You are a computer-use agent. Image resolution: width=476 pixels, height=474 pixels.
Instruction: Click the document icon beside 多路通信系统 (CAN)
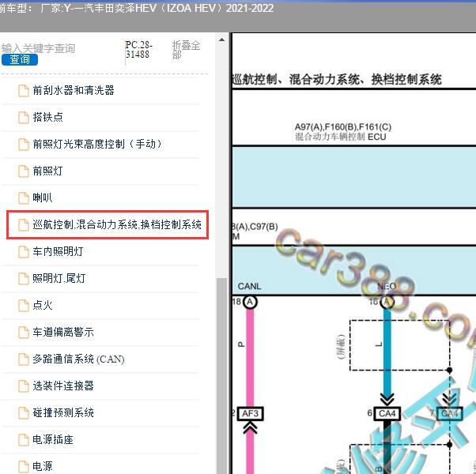pos(24,359)
